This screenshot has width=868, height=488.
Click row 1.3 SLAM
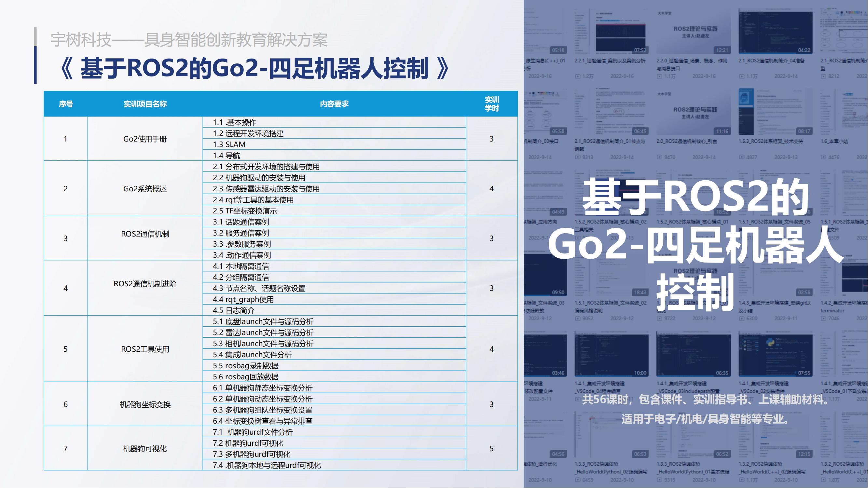pyautogui.click(x=334, y=144)
